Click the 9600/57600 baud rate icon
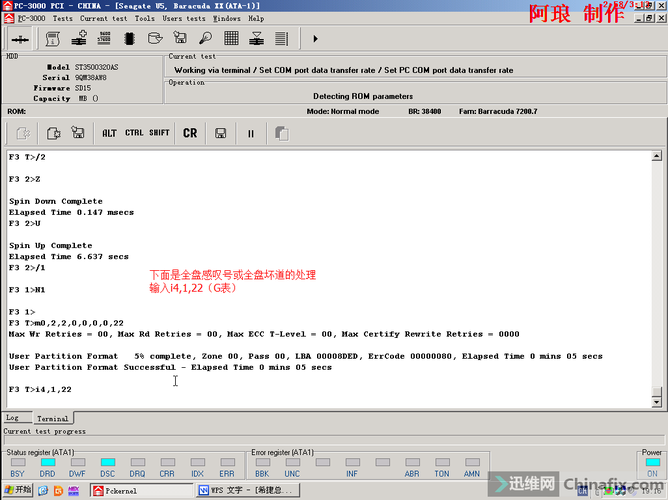The height and width of the screenshot is (500, 668). [x=104, y=38]
